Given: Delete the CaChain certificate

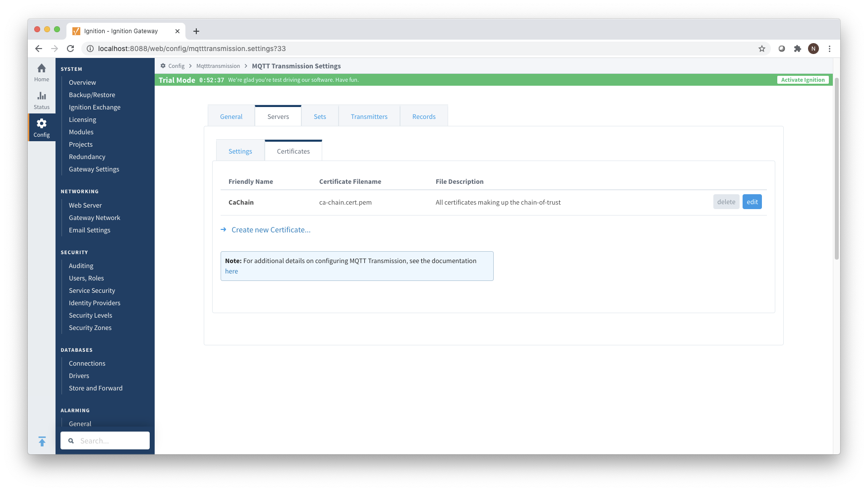Looking at the screenshot, I should (x=726, y=202).
